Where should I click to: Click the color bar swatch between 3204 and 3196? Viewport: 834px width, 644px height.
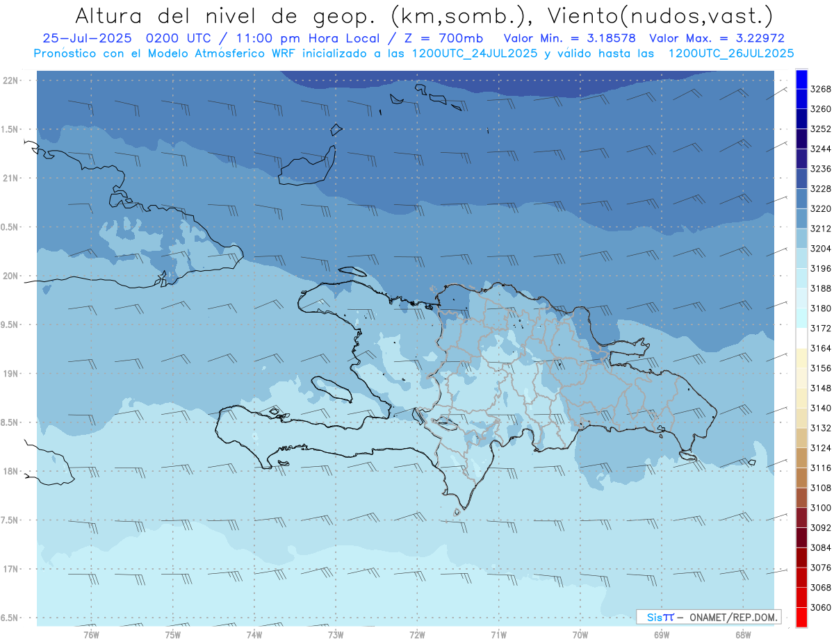tap(801, 258)
